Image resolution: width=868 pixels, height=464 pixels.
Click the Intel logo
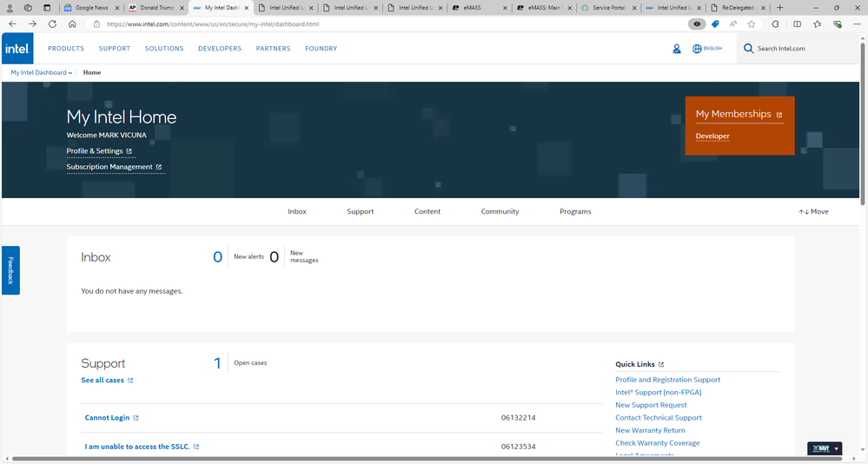[17, 48]
